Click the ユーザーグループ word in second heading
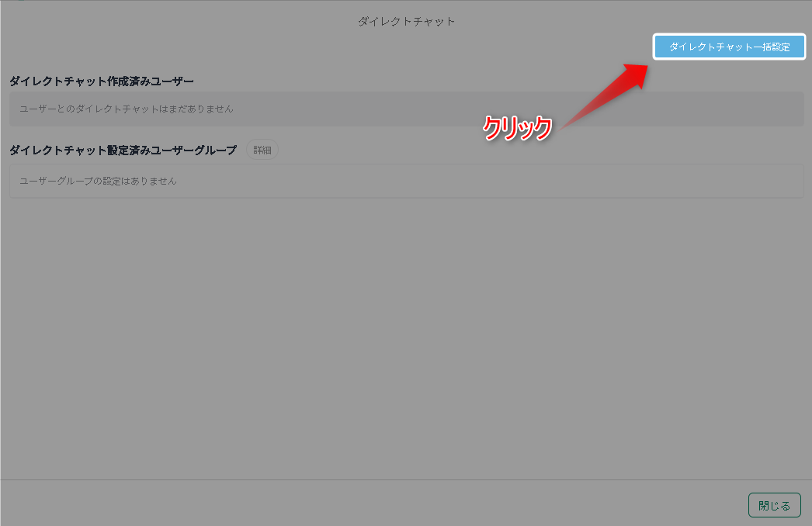 point(193,151)
